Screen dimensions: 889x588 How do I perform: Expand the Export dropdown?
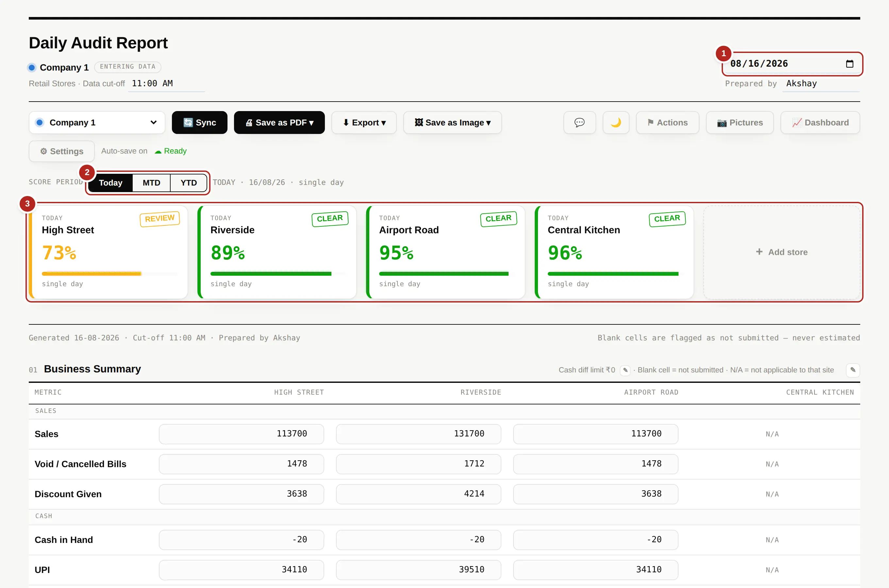tap(364, 122)
